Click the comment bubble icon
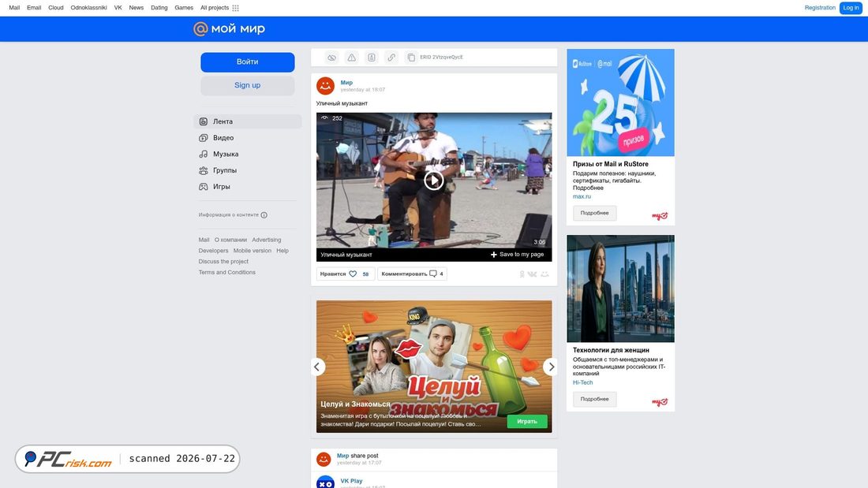 point(433,274)
